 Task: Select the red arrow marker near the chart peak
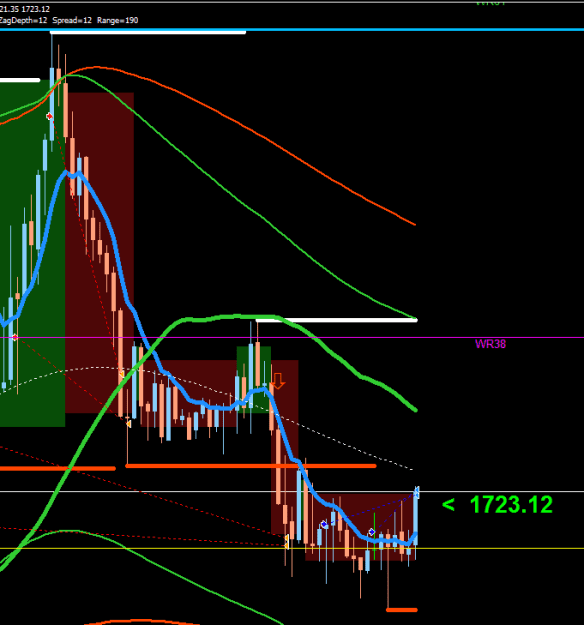49,116
